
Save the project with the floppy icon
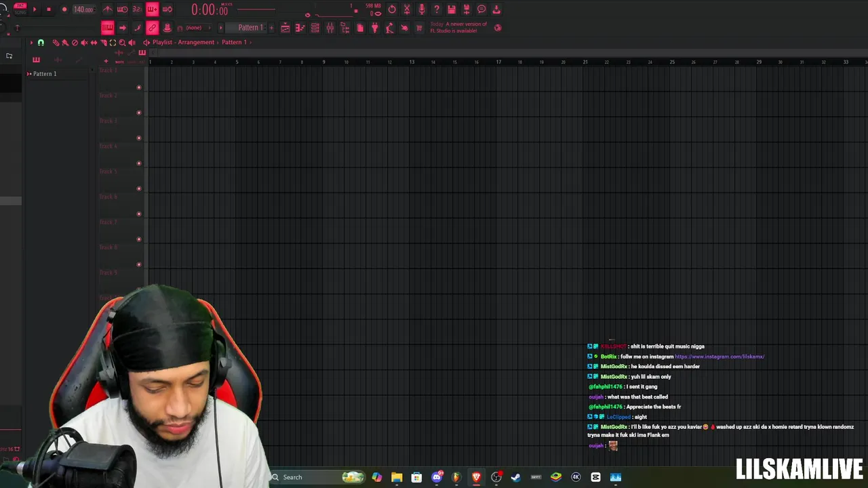pos(452,9)
